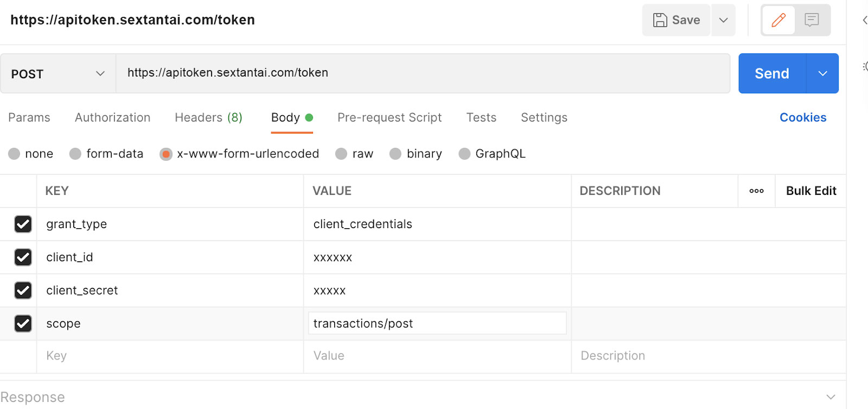Click the pencil edit icon

click(778, 21)
